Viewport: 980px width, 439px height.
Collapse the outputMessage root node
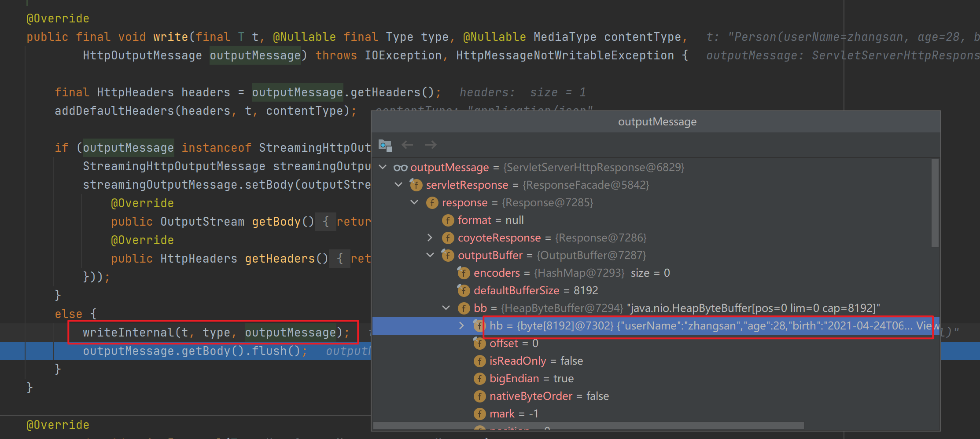pos(383,167)
